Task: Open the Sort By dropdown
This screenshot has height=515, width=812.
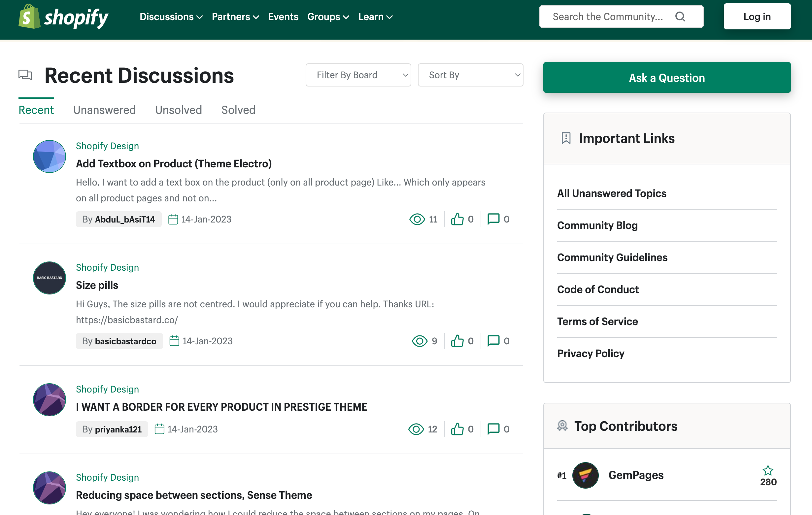Action: pos(470,75)
